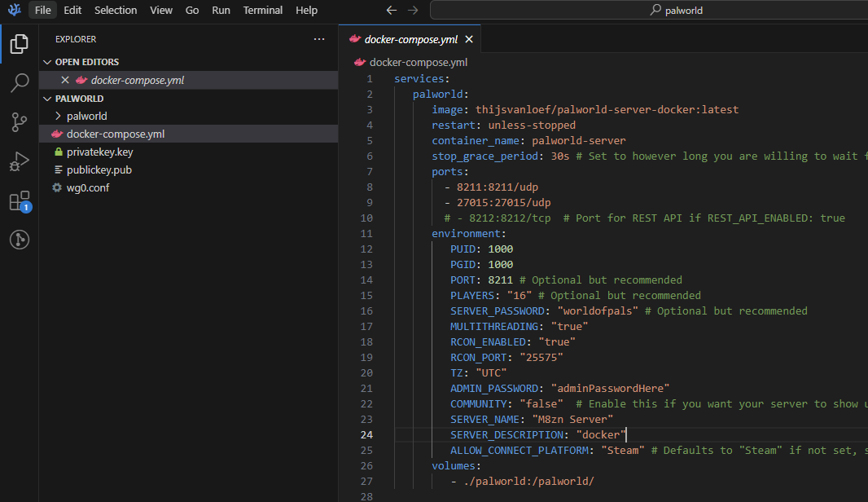Image resolution: width=868 pixels, height=502 pixels.
Task: Open the Search view icon
Action: pyautogui.click(x=19, y=82)
